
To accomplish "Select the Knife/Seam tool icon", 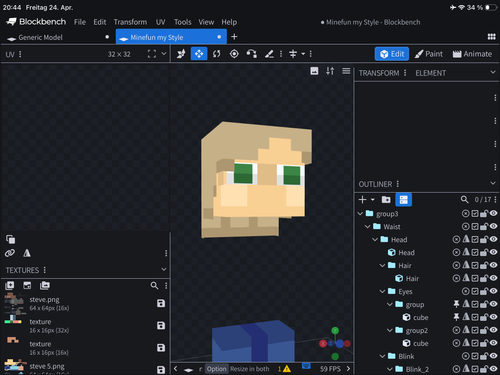I will (269, 54).
